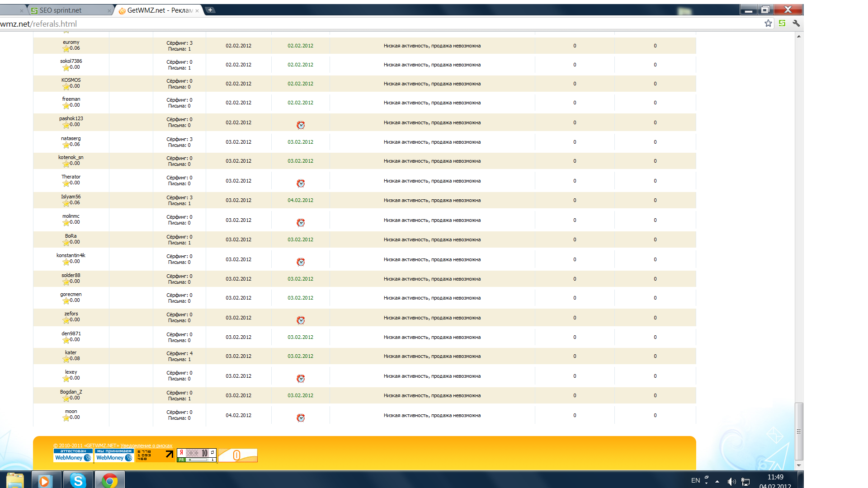
Task: Click the star rating icon for euromy
Action: [x=66, y=48]
